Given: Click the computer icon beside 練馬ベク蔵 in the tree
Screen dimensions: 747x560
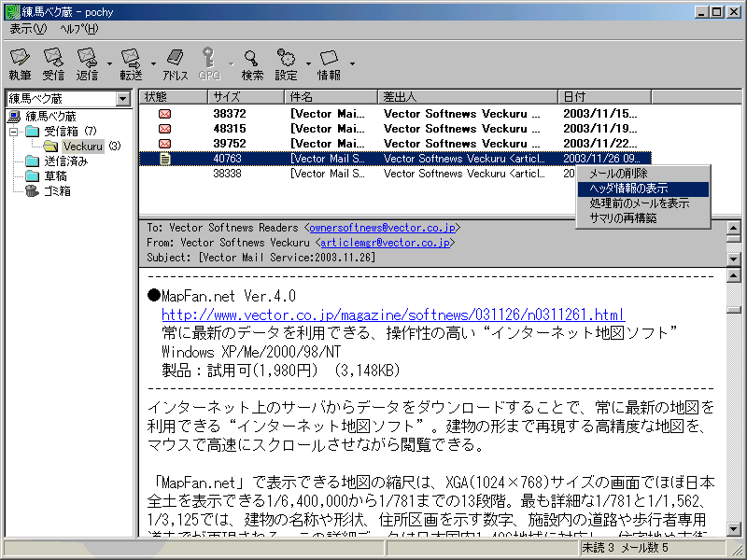Looking at the screenshot, I should [15, 116].
